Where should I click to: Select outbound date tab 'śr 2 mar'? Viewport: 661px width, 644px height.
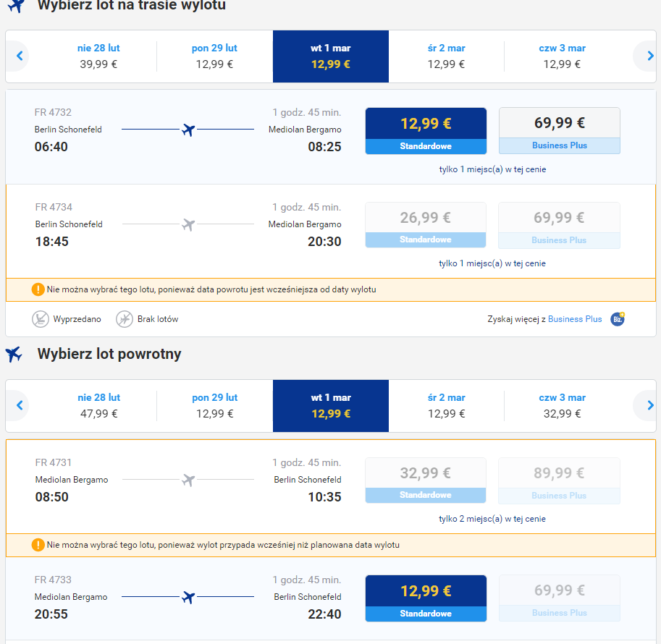(x=446, y=56)
